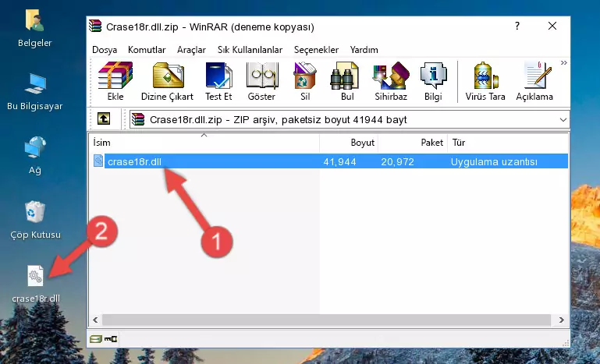
Task: Click the WinRAR title bar help button
Action: coord(517,26)
